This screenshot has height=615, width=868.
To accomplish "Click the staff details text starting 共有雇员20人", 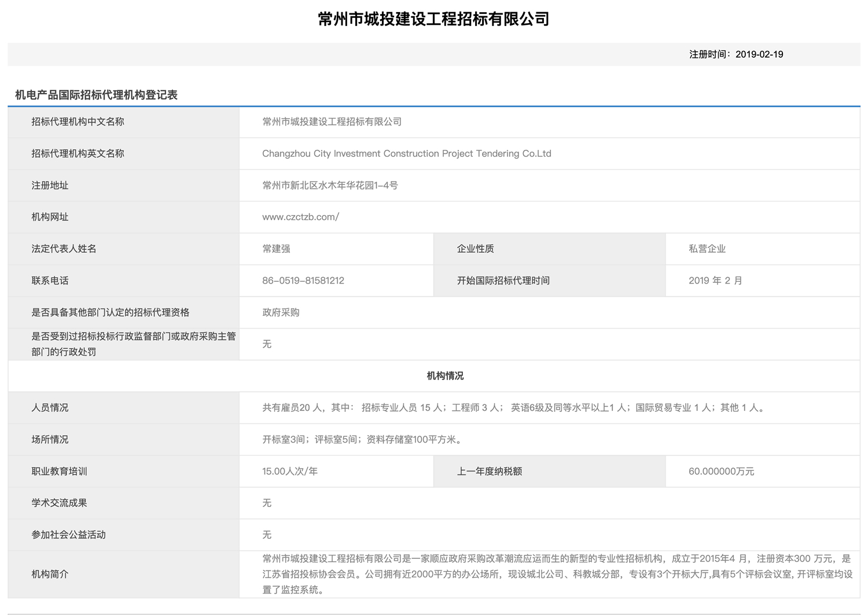I will [514, 408].
